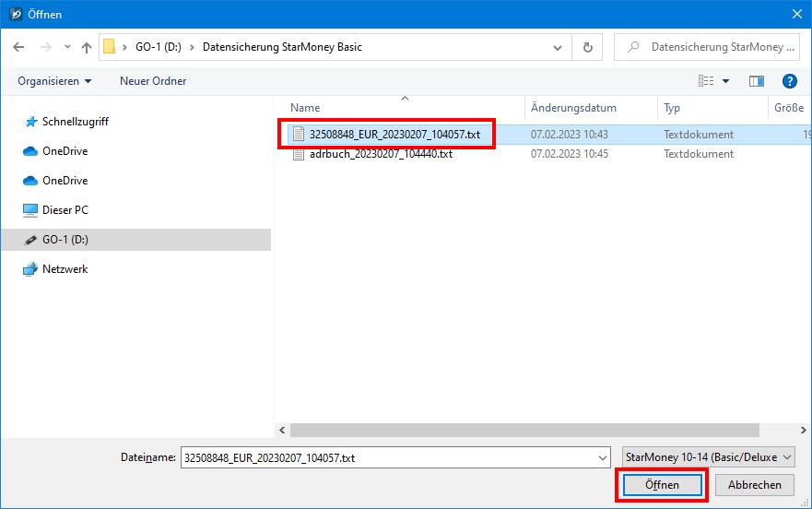Cancel with the Abbrechen button
The width and height of the screenshot is (812, 509).
coord(754,485)
